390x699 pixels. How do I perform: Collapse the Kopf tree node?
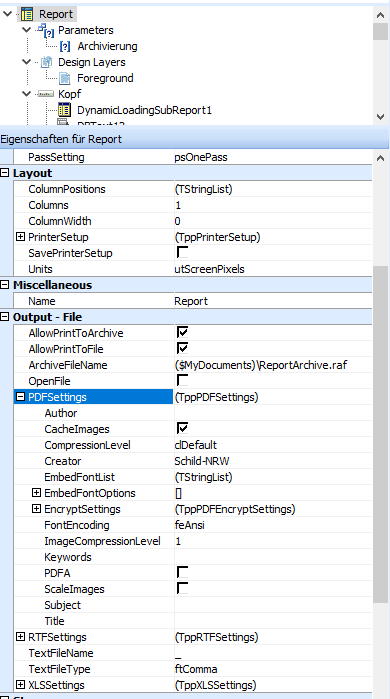pyautogui.click(x=27, y=94)
